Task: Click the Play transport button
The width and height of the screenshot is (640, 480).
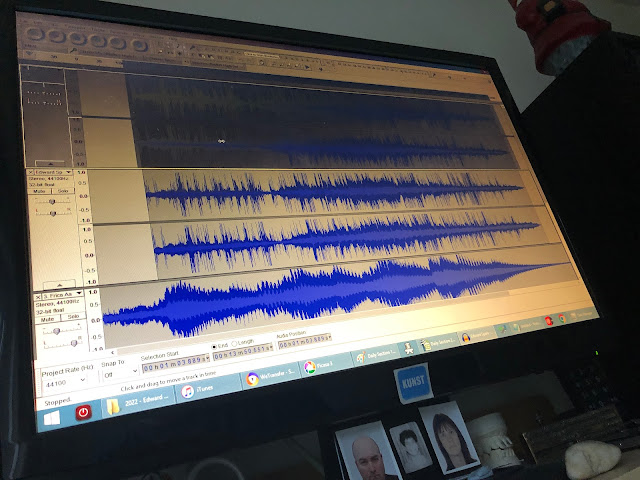Action: coord(56,36)
